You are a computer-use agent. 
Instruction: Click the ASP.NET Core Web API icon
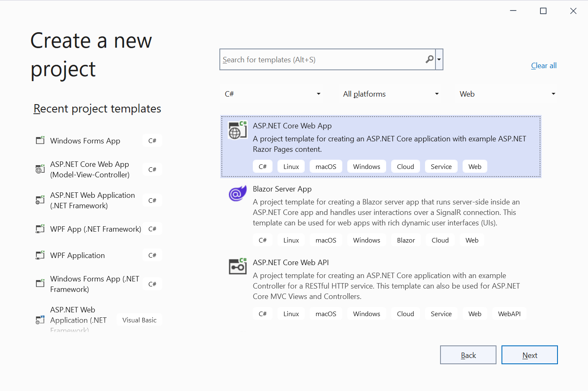point(238,266)
